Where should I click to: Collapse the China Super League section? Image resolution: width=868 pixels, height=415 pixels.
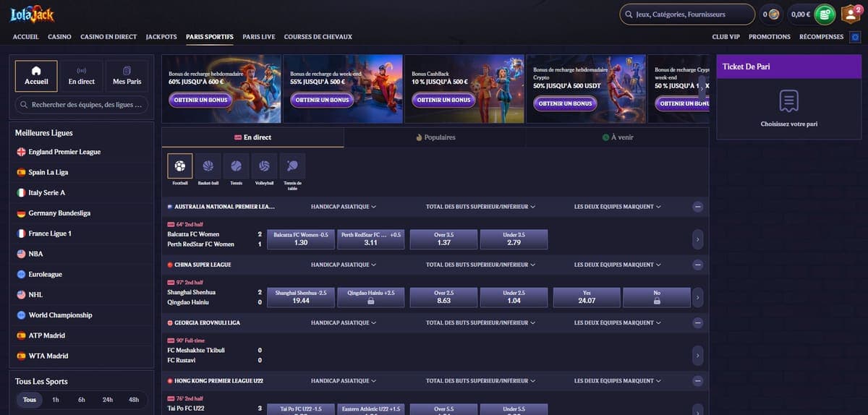pos(697,265)
